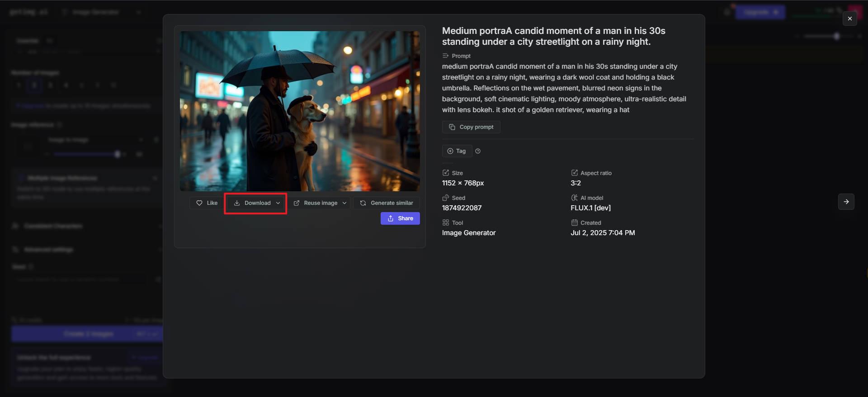Go to next image arrow

(x=846, y=202)
